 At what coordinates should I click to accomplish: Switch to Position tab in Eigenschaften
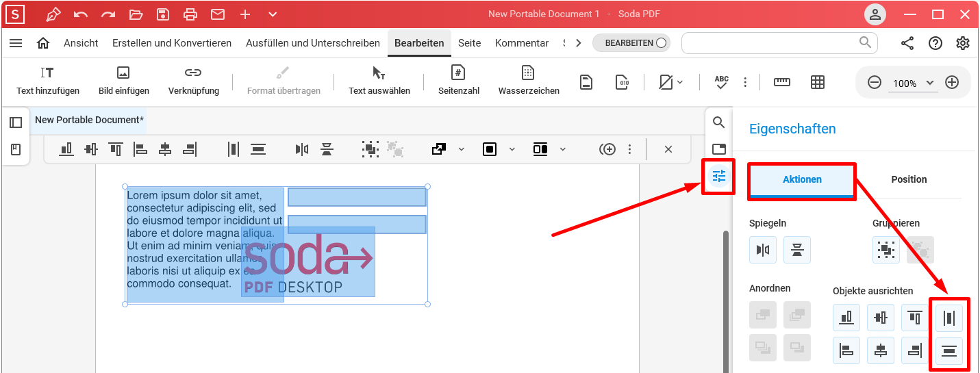click(x=909, y=179)
